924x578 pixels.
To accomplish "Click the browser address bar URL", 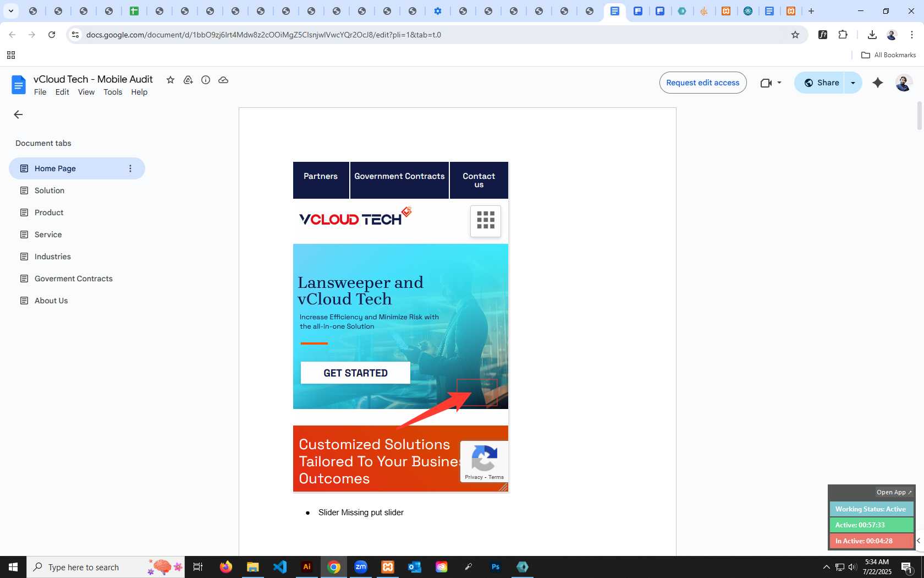I will click(x=263, y=35).
